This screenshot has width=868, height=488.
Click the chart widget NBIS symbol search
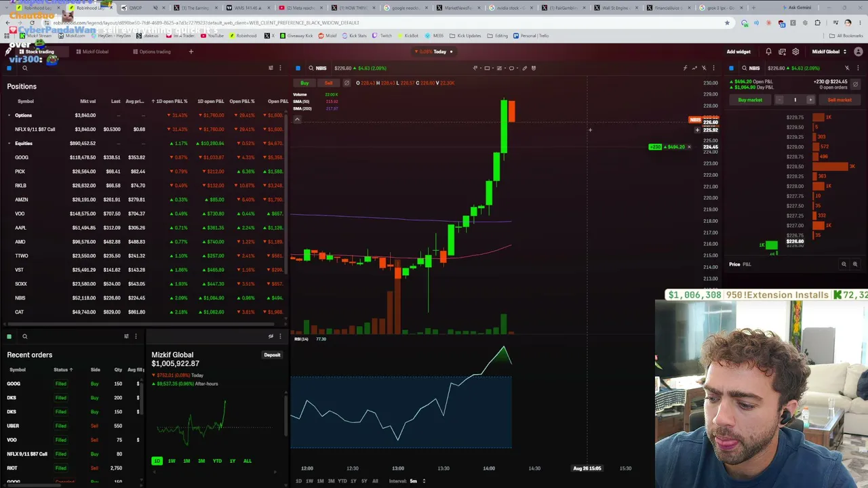317,68
